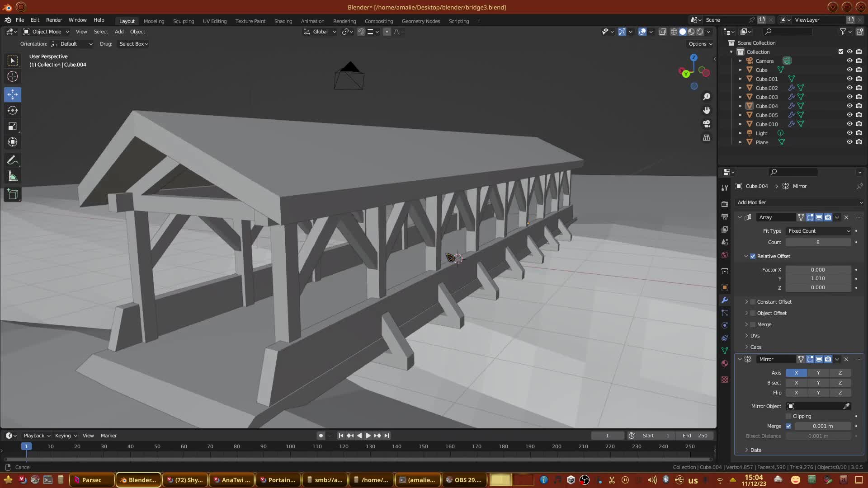868x488 pixels.
Task: Select the Y mirror axis button
Action: click(818, 373)
